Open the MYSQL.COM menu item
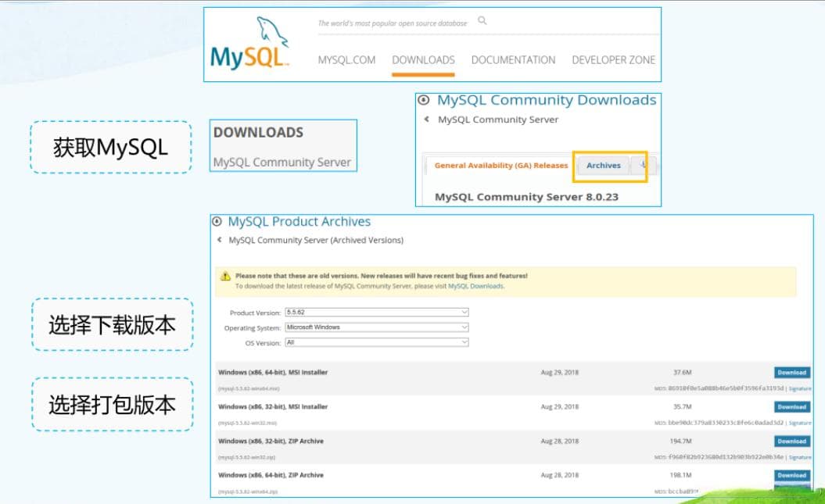 [346, 60]
